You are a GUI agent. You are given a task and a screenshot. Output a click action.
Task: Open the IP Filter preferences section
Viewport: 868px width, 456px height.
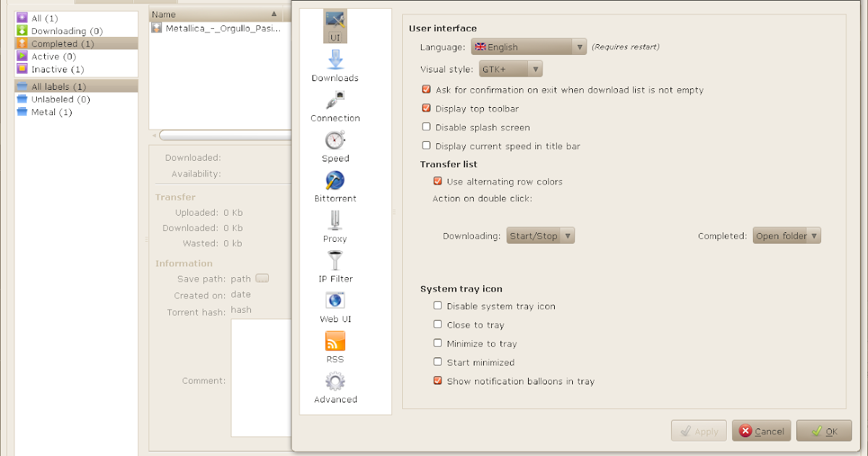(x=335, y=267)
